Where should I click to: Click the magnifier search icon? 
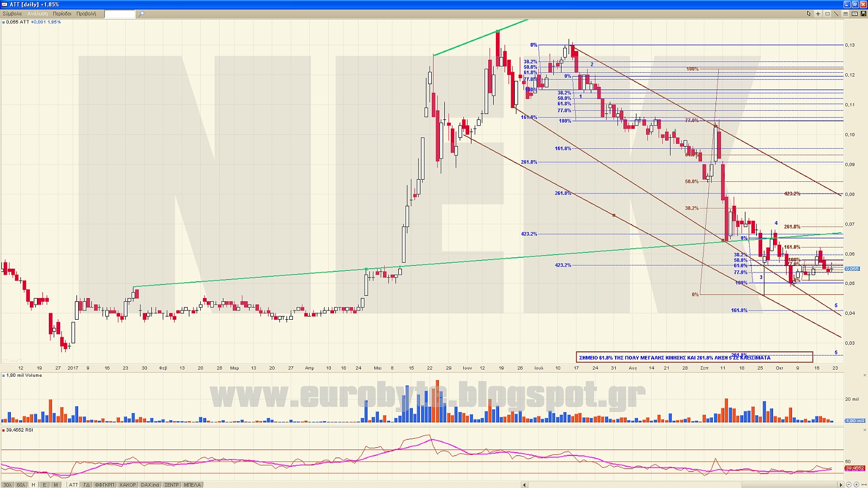pyautogui.click(x=141, y=14)
